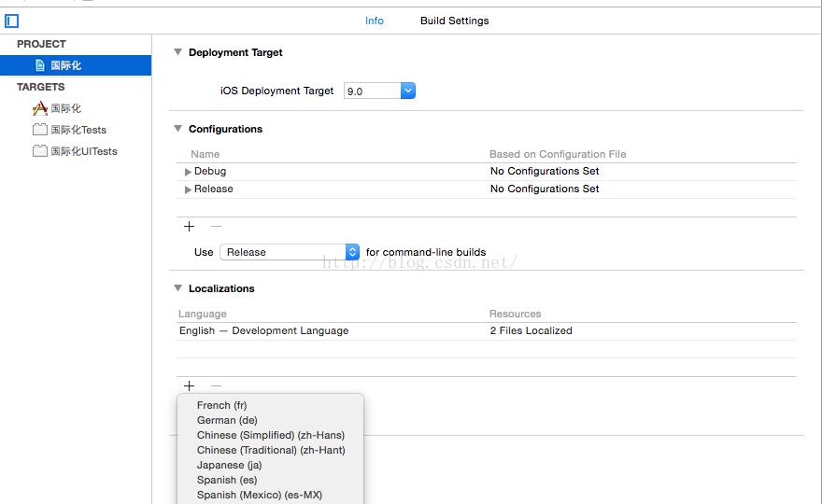Collapse the Localizations section
The height and width of the screenshot is (504, 822).
(178, 288)
